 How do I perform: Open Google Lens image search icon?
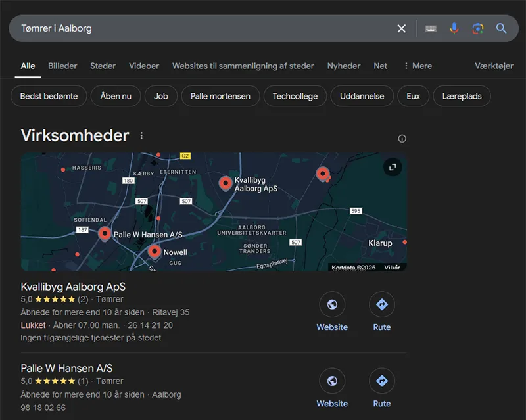[x=478, y=28]
